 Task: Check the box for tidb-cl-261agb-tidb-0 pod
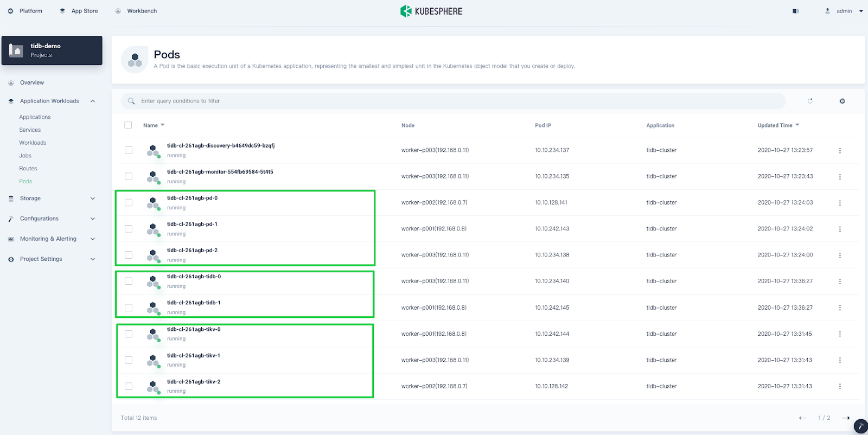[x=129, y=281]
